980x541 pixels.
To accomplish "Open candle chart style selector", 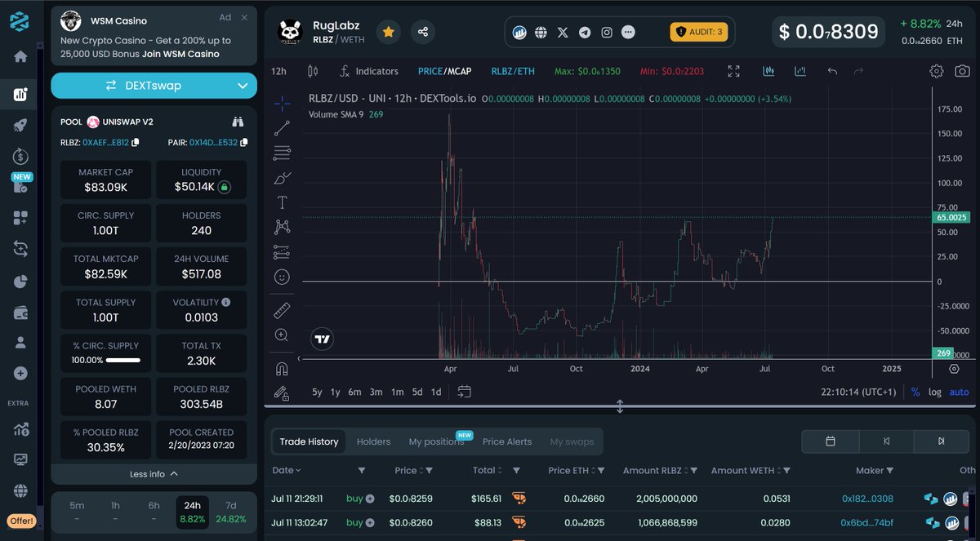I will (312, 71).
